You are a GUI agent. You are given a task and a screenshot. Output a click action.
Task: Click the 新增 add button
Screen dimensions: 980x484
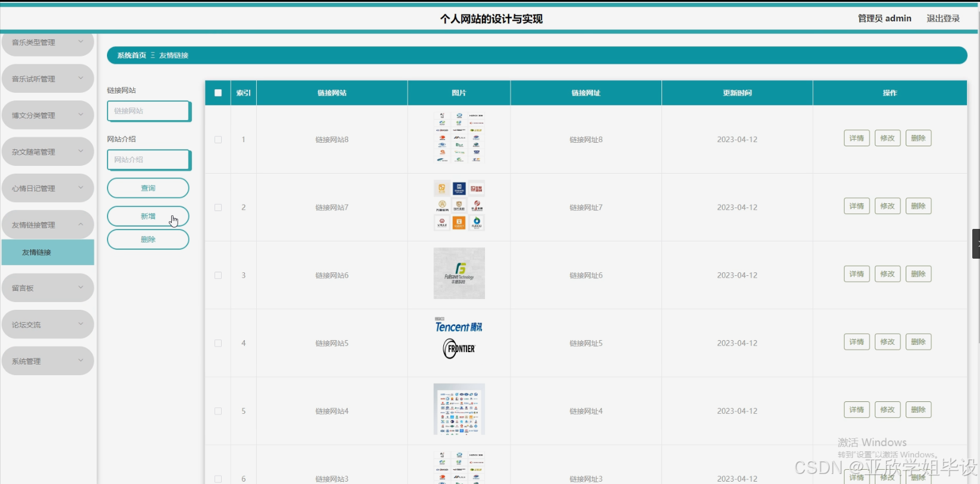(148, 216)
